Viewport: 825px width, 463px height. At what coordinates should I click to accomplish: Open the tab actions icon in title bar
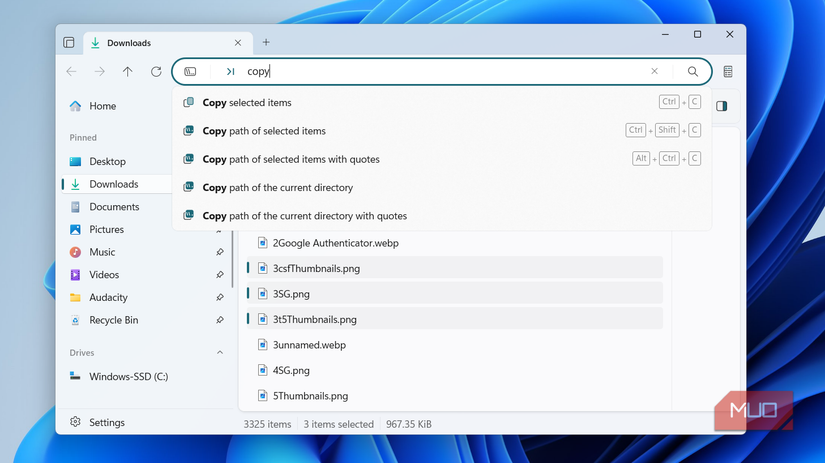(69, 43)
